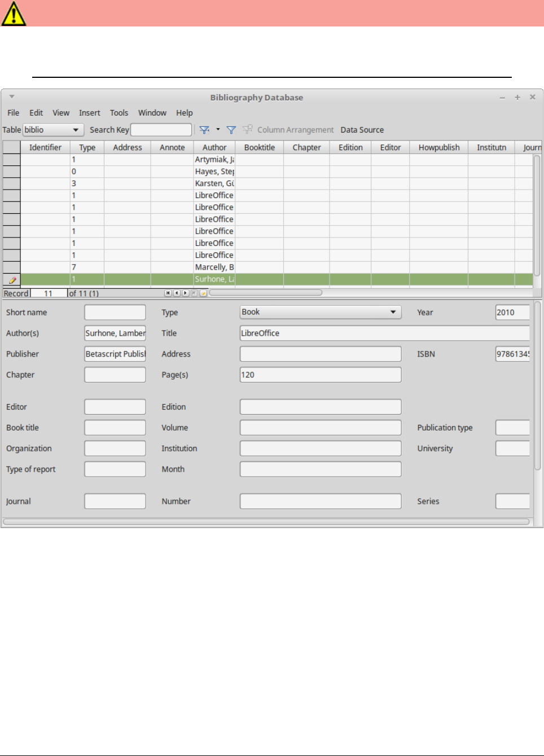Select the Karsten author cell
Viewport: 544px width, 756px height.
pyautogui.click(x=214, y=183)
